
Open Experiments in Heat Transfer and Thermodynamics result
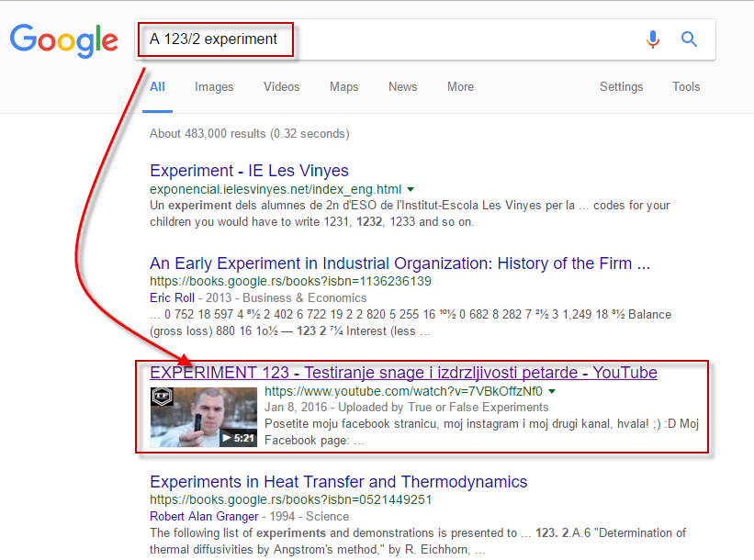pyautogui.click(x=339, y=482)
